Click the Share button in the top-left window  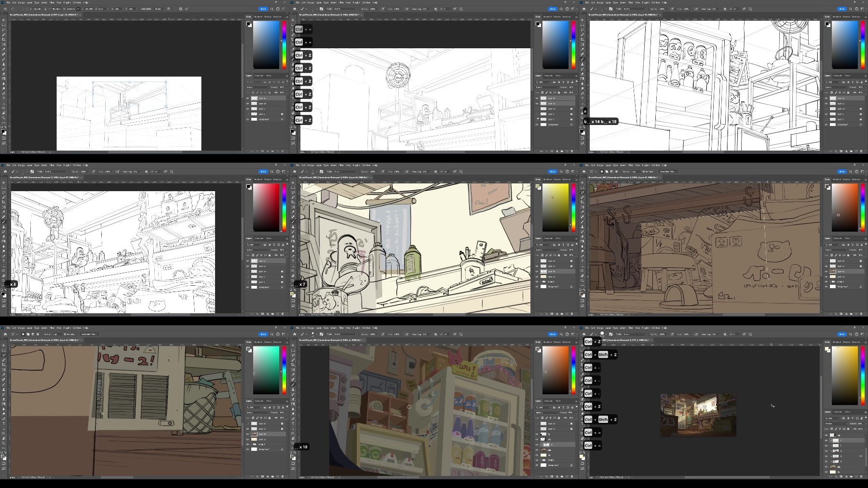point(263,9)
